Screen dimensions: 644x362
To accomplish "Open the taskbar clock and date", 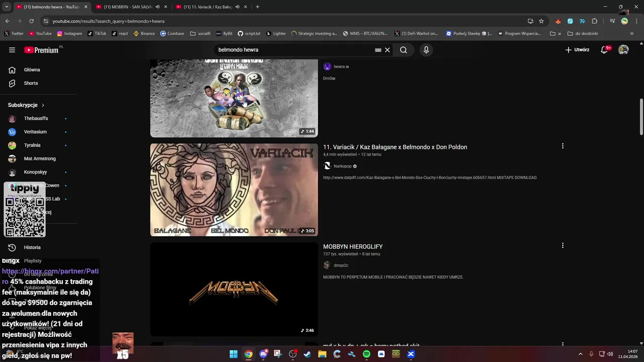I will click(627, 354).
